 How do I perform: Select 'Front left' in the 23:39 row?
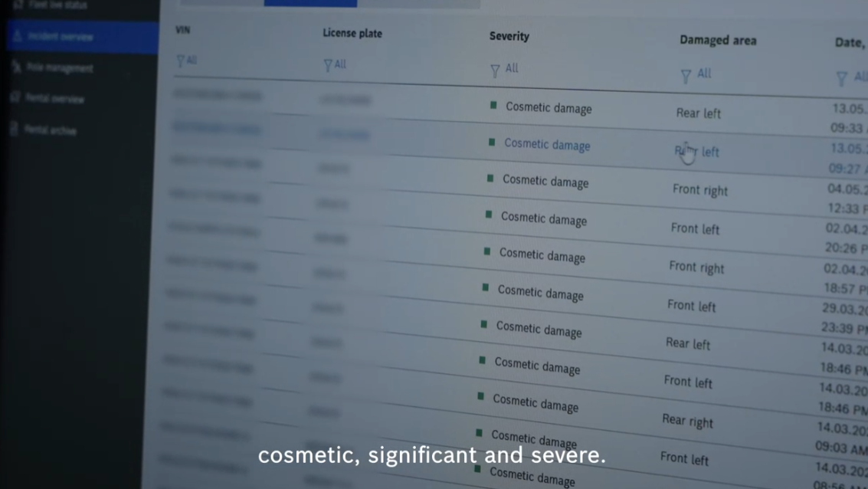pyautogui.click(x=691, y=306)
